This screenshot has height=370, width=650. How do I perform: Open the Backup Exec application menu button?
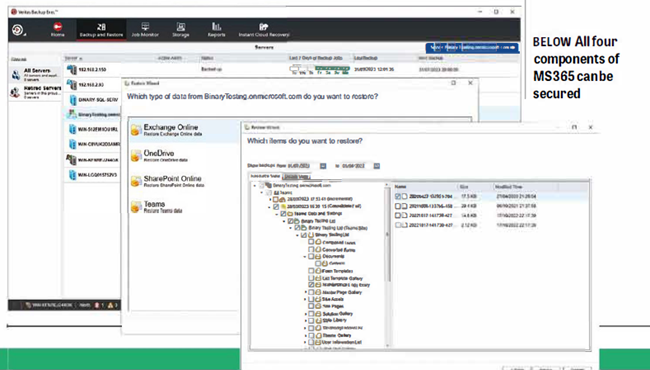pos(19,30)
